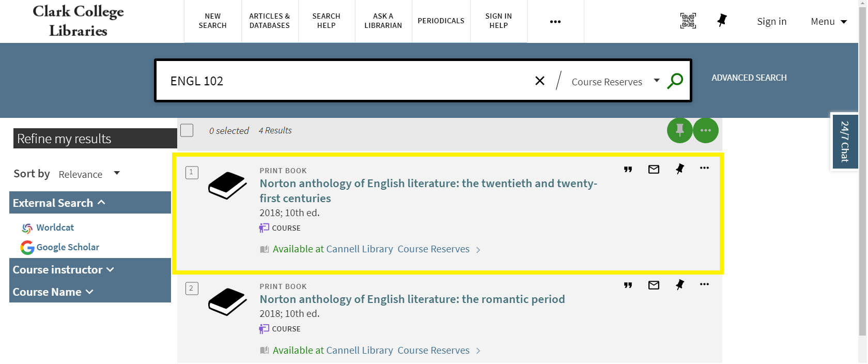This screenshot has height=364, width=868.
Task: Open Search Help page
Action: click(x=327, y=21)
